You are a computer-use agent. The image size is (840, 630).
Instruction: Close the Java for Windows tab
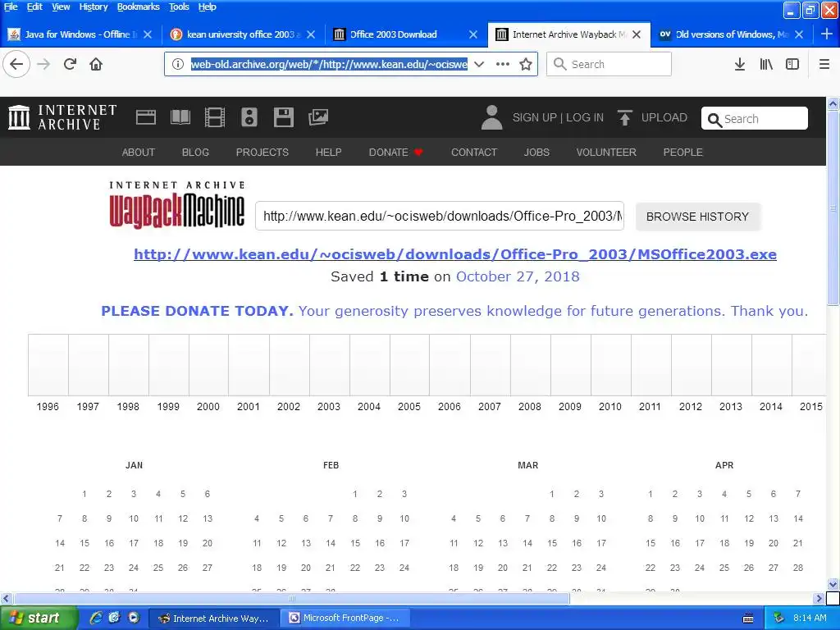pyautogui.click(x=148, y=34)
